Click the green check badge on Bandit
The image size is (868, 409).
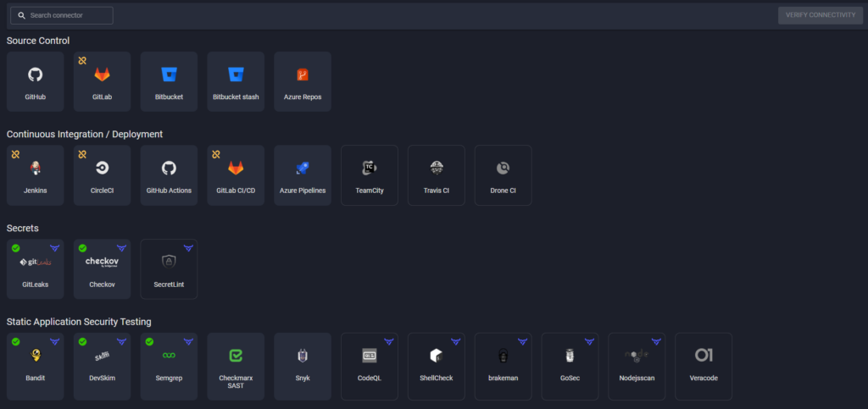pos(15,341)
